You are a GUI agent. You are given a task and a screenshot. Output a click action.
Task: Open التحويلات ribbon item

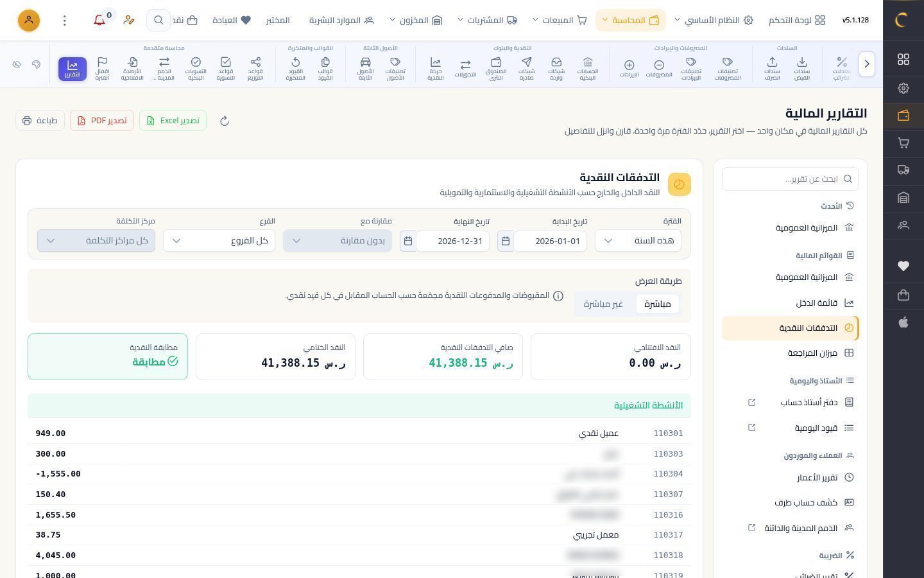pos(465,69)
